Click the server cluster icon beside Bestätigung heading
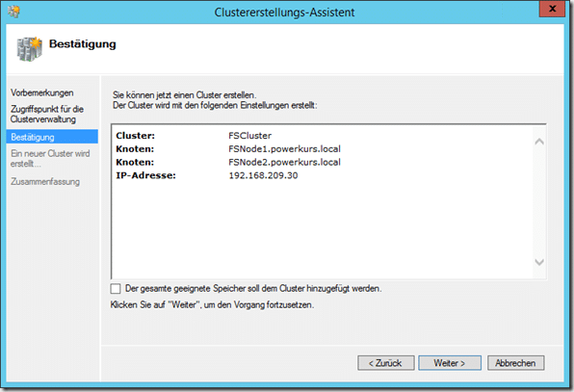The height and width of the screenshot is (392, 574). click(30, 49)
